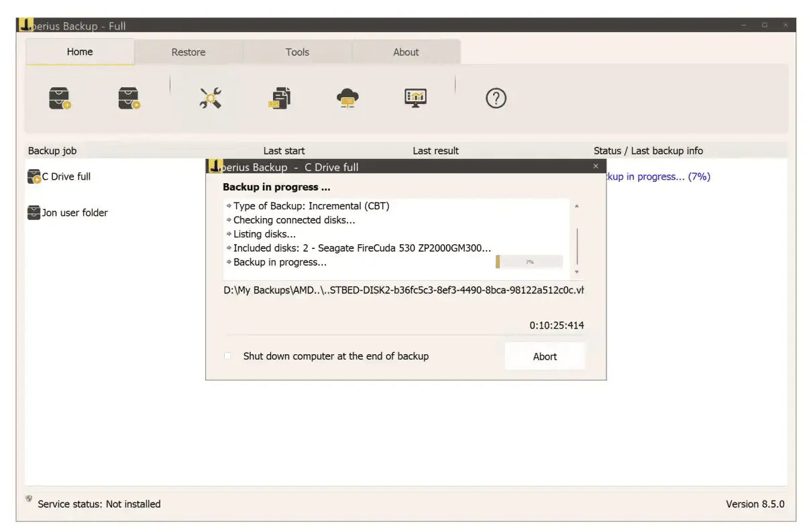The width and height of the screenshot is (805, 532).
Task: Click the Jon user folder job icon
Action: [34, 213]
